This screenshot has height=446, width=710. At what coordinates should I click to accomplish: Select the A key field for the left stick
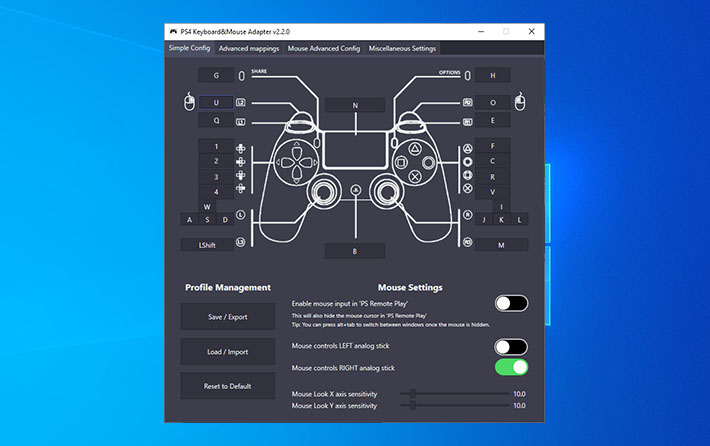(189, 220)
